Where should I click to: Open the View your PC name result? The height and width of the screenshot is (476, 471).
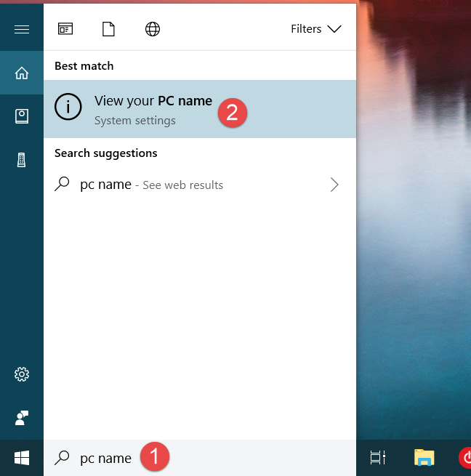200,109
